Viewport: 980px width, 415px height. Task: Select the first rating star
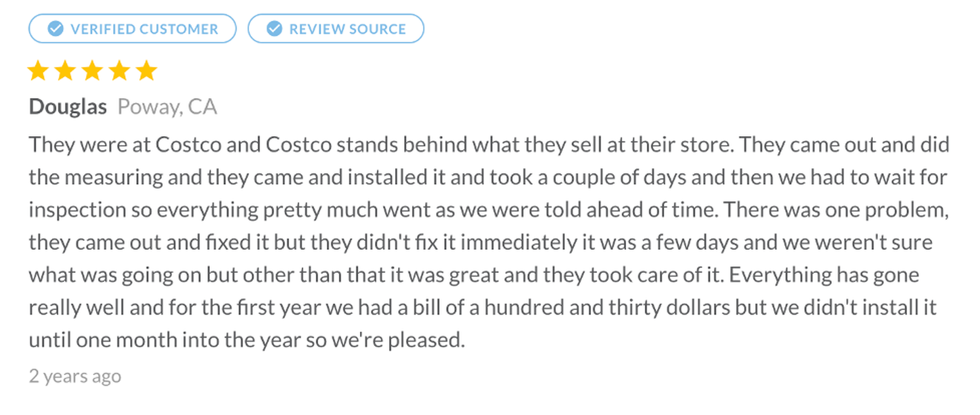(x=38, y=71)
